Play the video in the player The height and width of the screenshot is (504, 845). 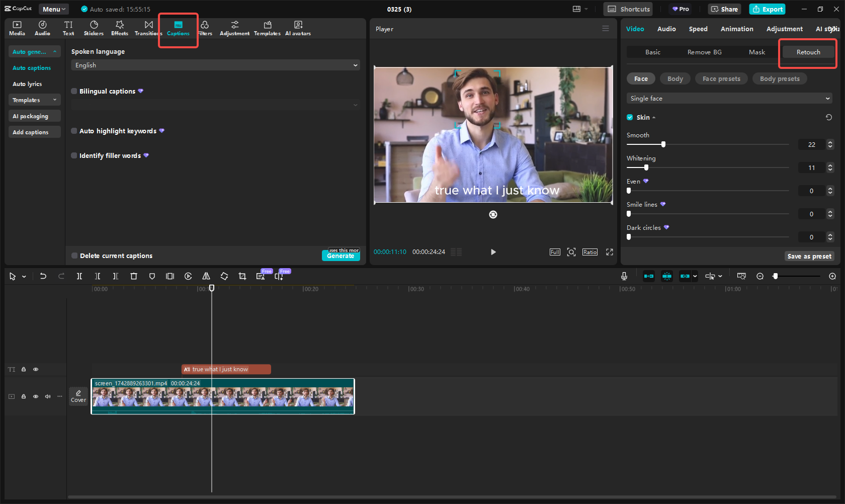493,252
